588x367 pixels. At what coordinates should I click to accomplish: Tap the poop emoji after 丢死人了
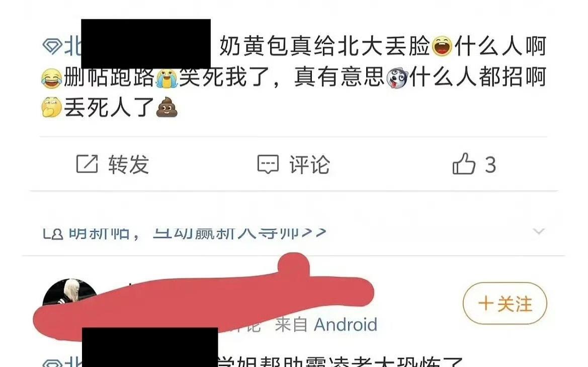point(166,107)
